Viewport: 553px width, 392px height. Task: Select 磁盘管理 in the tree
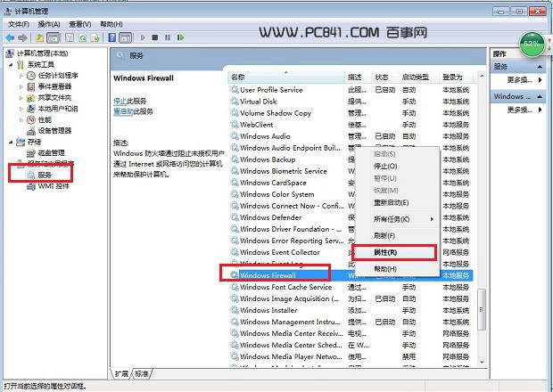coord(52,152)
